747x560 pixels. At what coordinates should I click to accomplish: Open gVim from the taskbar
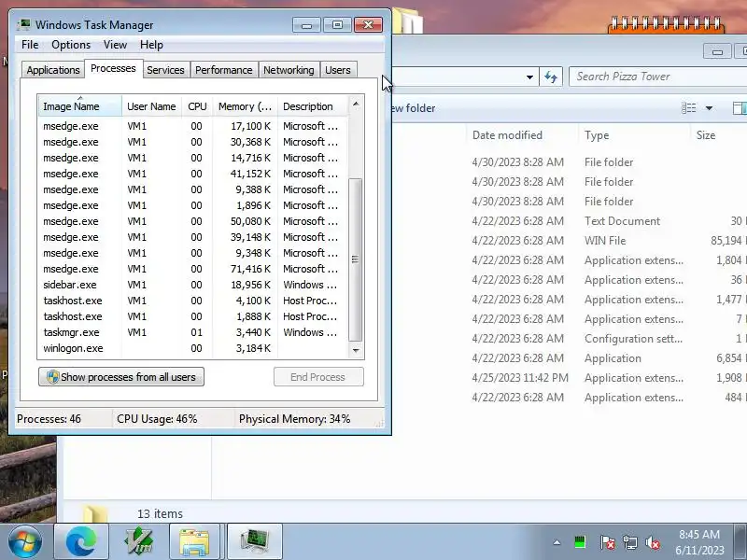pos(138,542)
